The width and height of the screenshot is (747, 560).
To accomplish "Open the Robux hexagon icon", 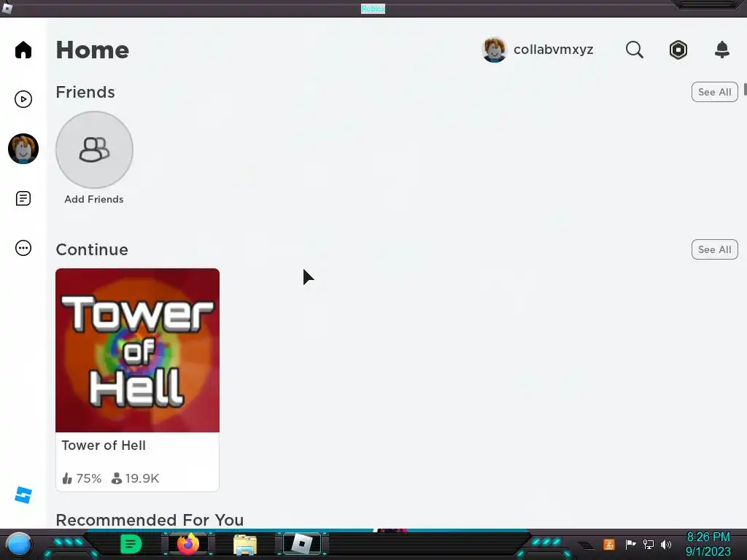I will tap(678, 50).
